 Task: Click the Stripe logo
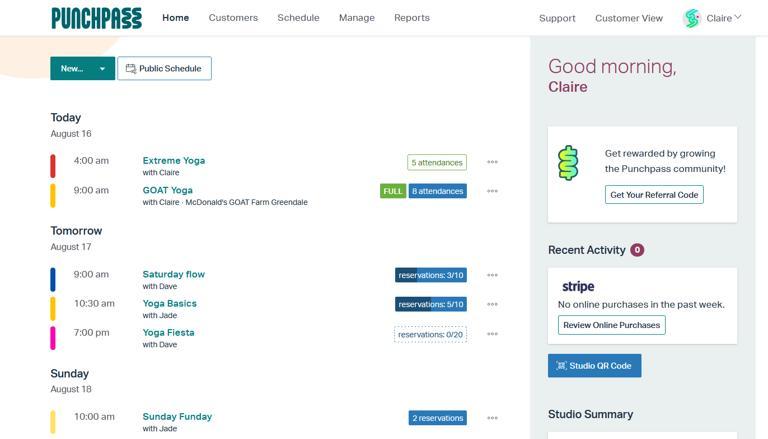[x=578, y=286]
